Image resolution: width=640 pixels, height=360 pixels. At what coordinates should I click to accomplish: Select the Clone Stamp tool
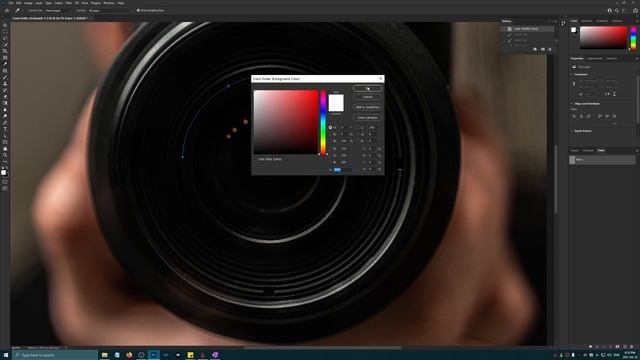point(5,84)
